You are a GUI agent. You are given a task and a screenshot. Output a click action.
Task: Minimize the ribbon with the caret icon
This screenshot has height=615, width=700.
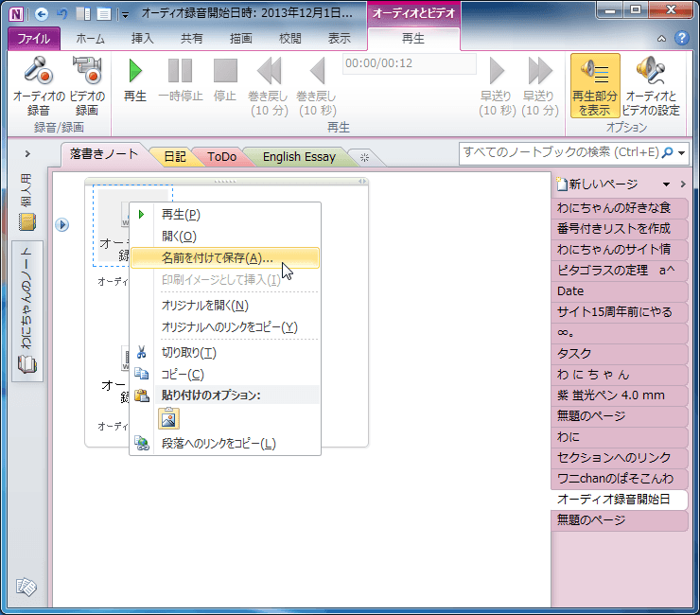tap(661, 39)
